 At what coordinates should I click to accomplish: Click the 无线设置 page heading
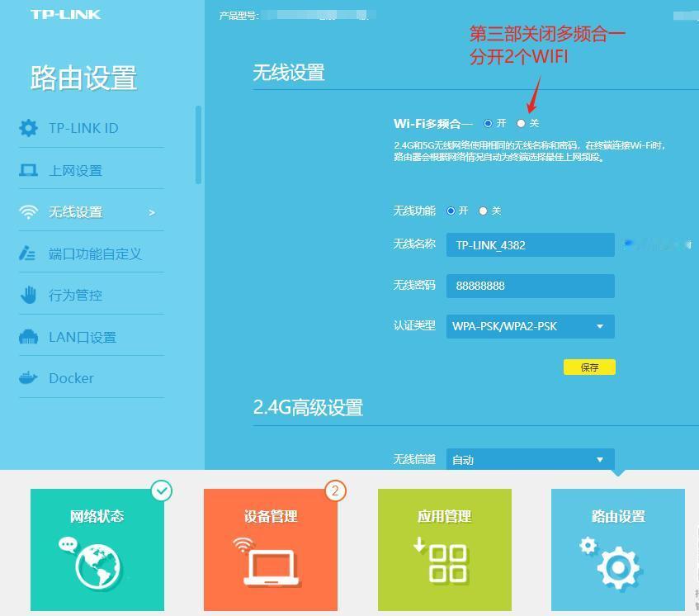[x=289, y=73]
